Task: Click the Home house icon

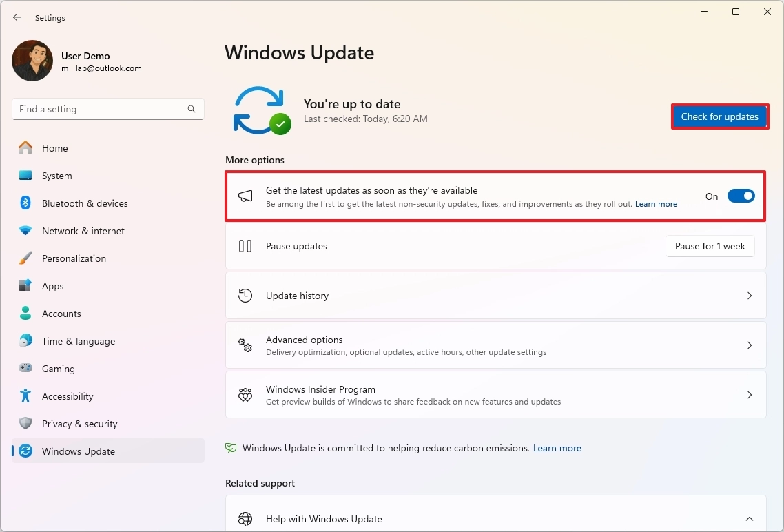Action: click(x=25, y=148)
